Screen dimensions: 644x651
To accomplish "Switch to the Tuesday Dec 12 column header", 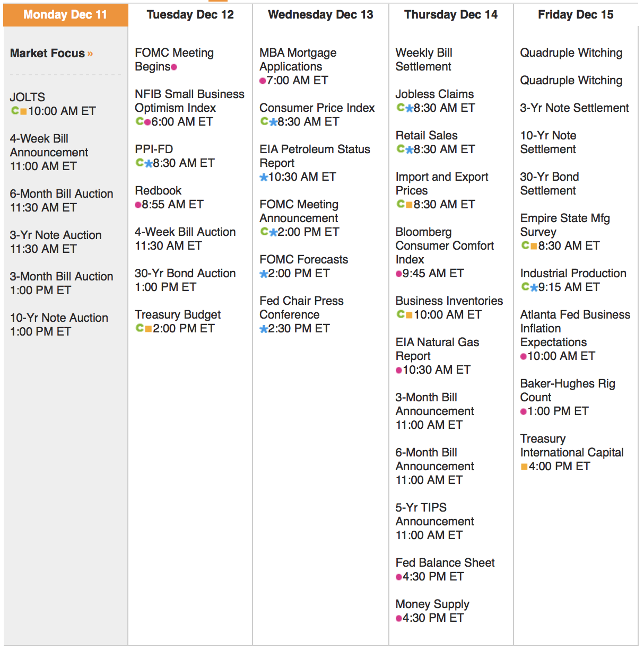I will (190, 15).
